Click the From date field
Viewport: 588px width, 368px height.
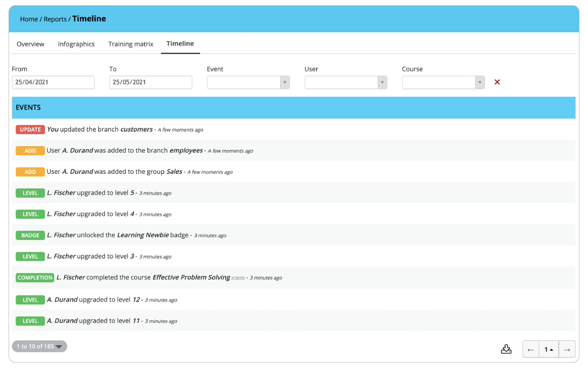(53, 82)
